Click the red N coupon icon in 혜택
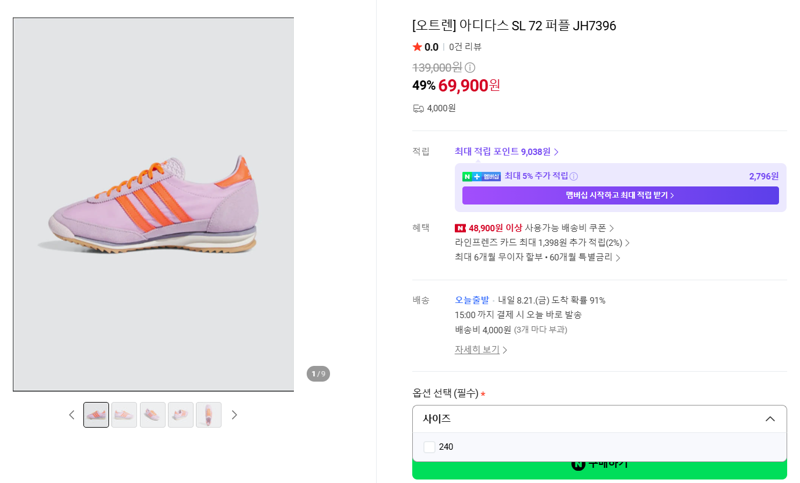The width and height of the screenshot is (800, 483). pyautogui.click(x=460, y=228)
